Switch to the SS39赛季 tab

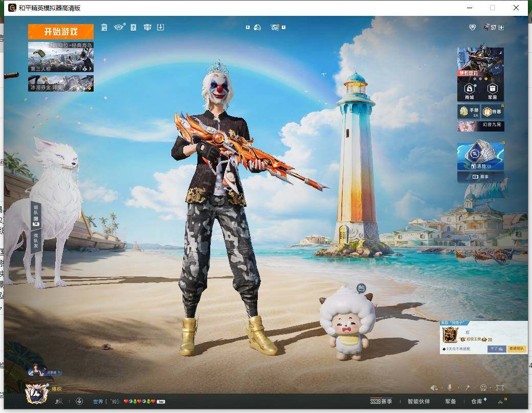381,401
